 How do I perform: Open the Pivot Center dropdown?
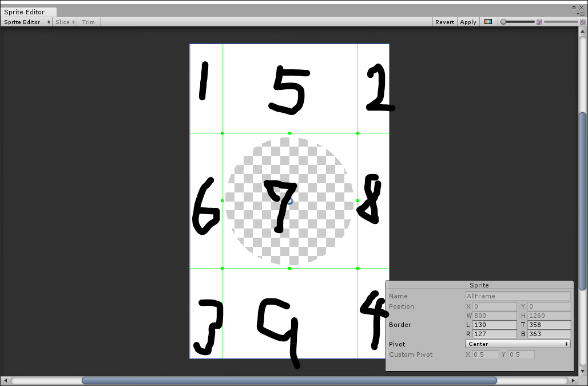pos(518,344)
